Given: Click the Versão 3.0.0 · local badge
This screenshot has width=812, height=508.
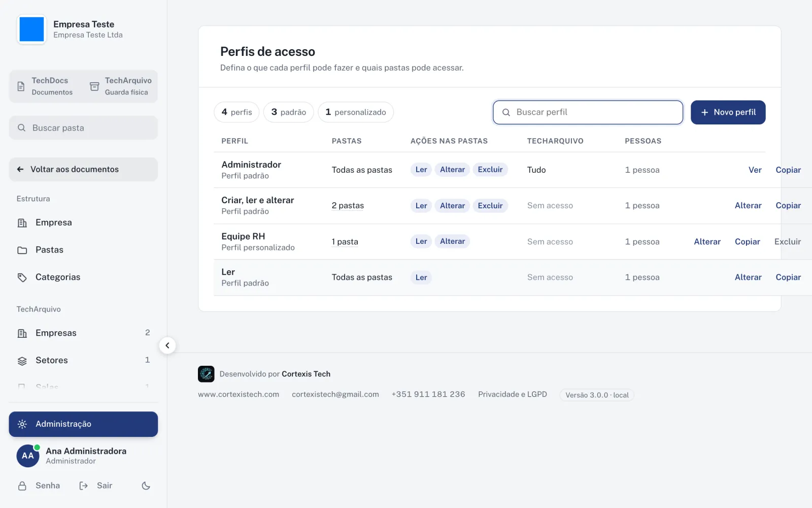Looking at the screenshot, I should click(x=597, y=395).
